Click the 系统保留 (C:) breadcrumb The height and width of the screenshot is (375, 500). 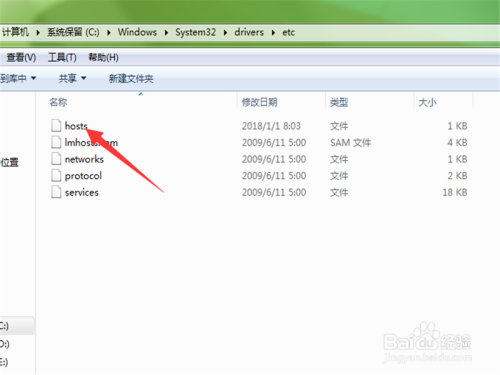click(73, 32)
